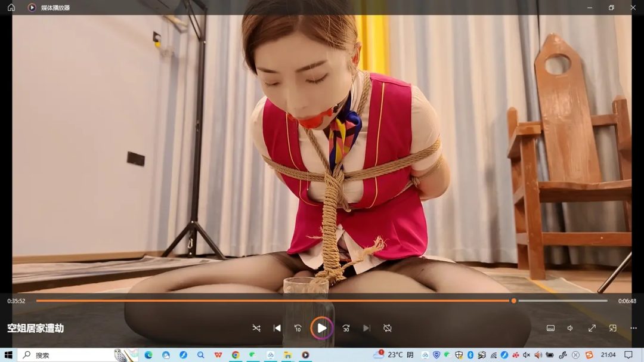Return to the media player home page
The width and height of the screenshot is (644, 362).
tap(11, 7)
